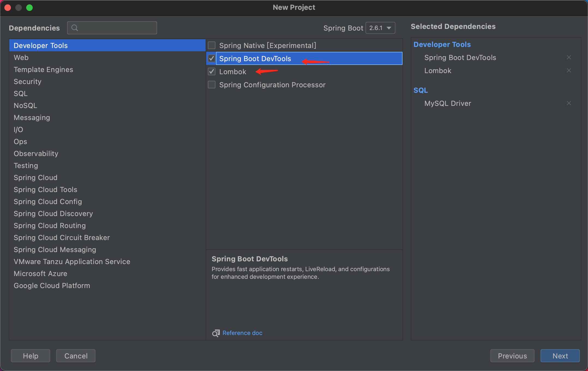Enable Spring Configuration Processor checkbox

click(x=212, y=85)
